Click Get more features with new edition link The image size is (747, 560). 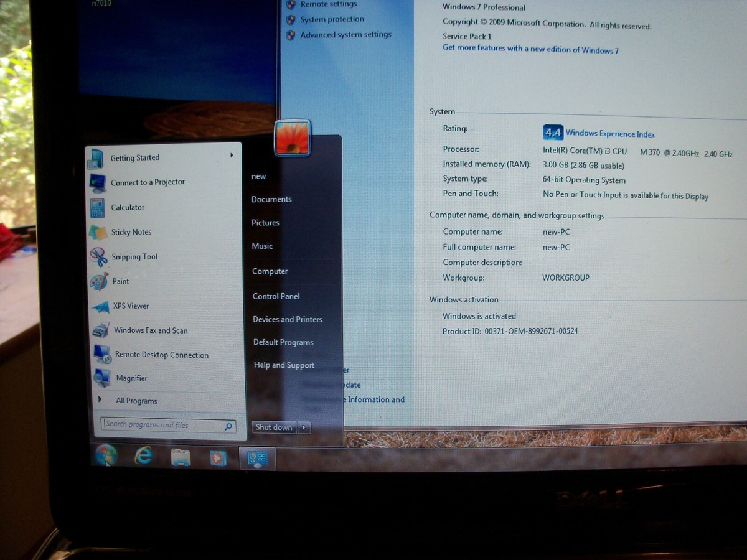[x=530, y=49]
